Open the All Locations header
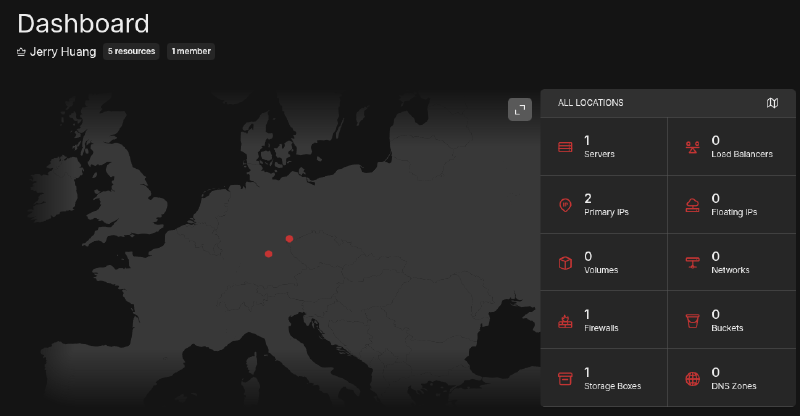This screenshot has width=800, height=416. click(591, 103)
